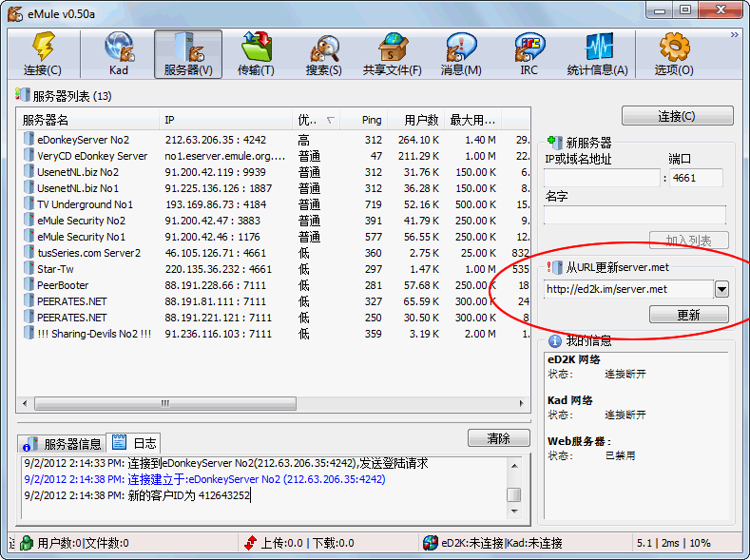750x560 pixels.
Task: Click the server icon of eDonkeyServer No2
Action: pyautogui.click(x=29, y=139)
